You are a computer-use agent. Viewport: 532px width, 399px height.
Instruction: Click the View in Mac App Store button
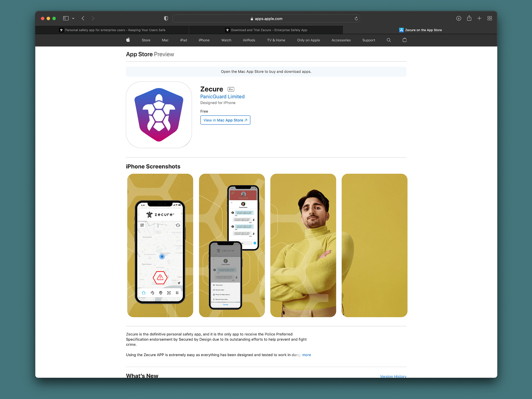(225, 120)
